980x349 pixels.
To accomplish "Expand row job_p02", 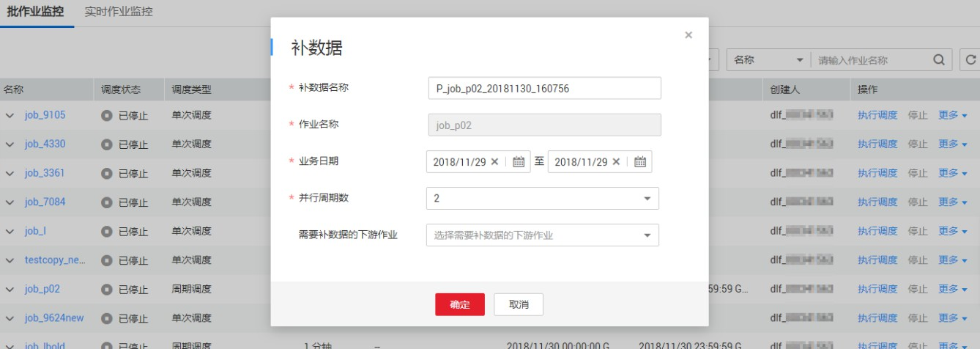I will coord(10,289).
